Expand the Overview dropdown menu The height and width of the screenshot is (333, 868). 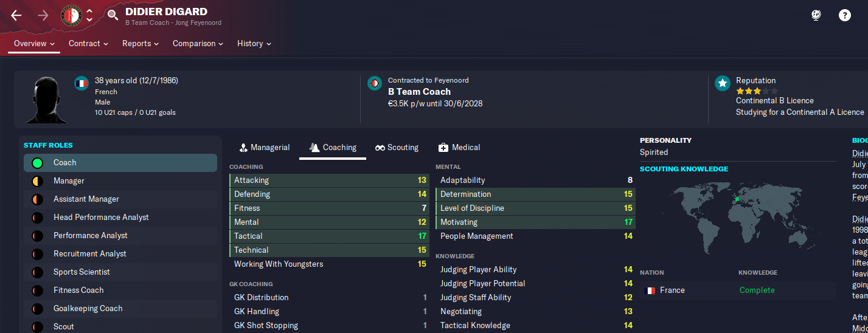(x=34, y=44)
